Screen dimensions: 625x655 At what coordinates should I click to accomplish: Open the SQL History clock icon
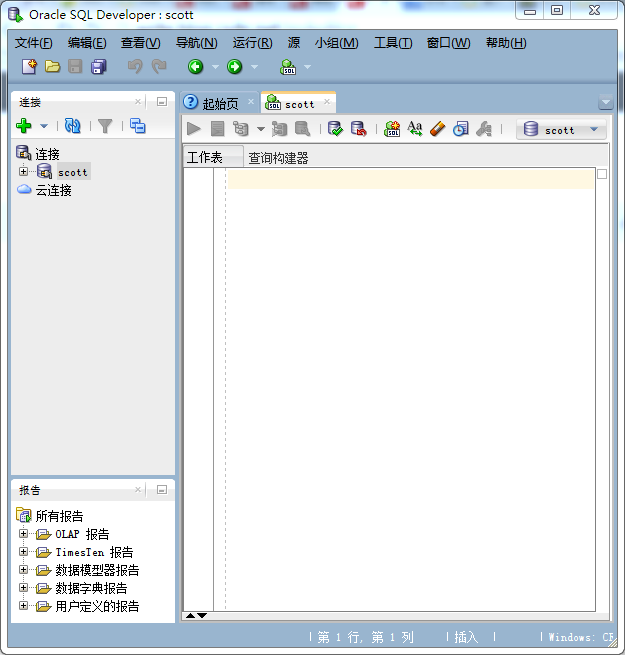pyautogui.click(x=460, y=129)
